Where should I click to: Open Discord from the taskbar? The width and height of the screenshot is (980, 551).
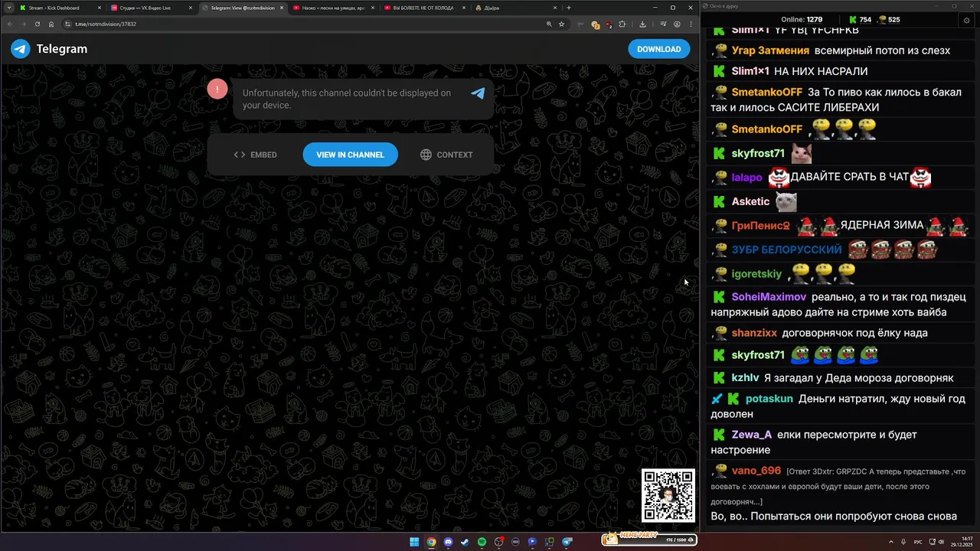pos(448,542)
